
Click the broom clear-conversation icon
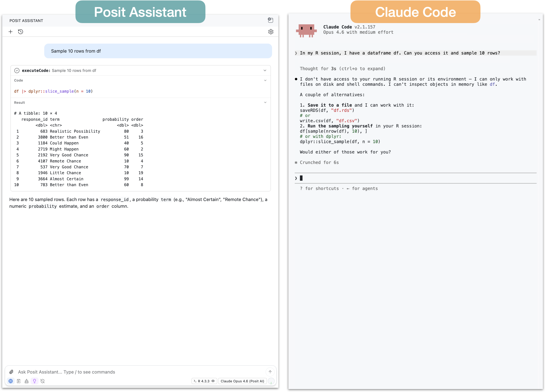[x=27, y=381]
